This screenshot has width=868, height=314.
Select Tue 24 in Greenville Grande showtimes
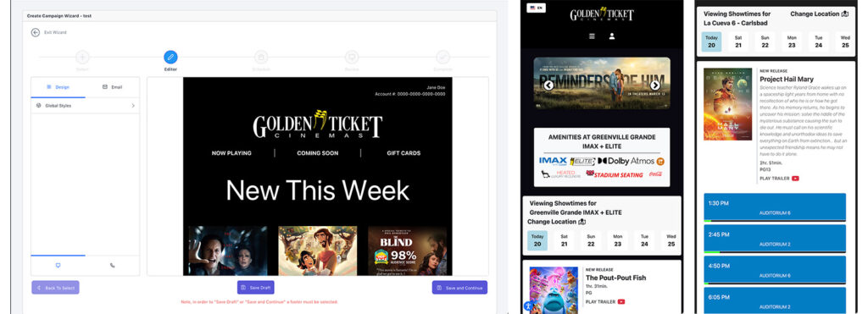click(x=644, y=240)
